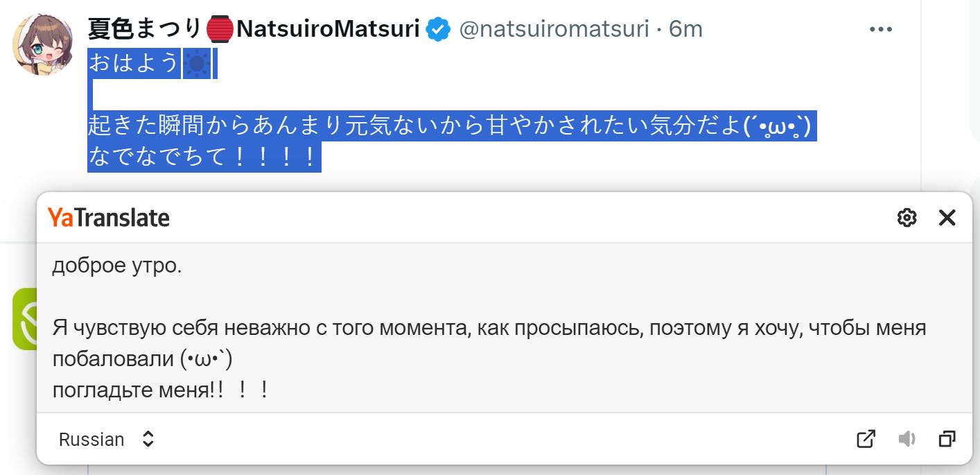980x475 pixels.
Task: Click the blue verified badge
Action: click(x=438, y=29)
